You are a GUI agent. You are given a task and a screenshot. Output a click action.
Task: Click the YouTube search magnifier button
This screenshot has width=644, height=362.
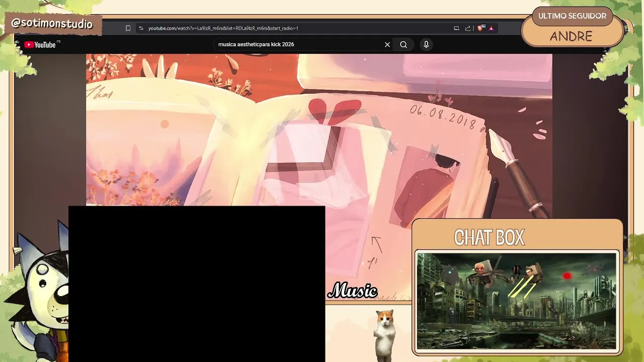click(404, 44)
